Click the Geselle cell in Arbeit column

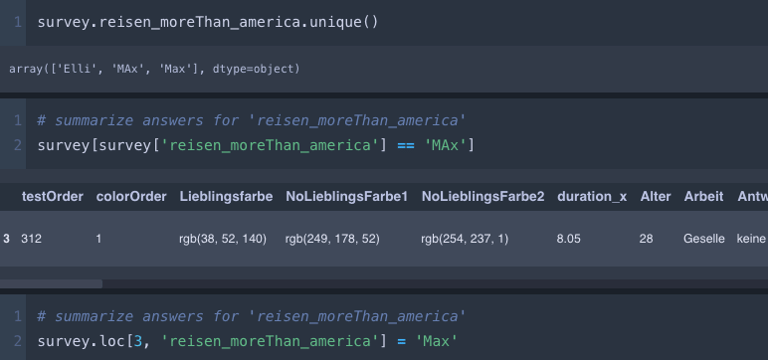pos(704,239)
